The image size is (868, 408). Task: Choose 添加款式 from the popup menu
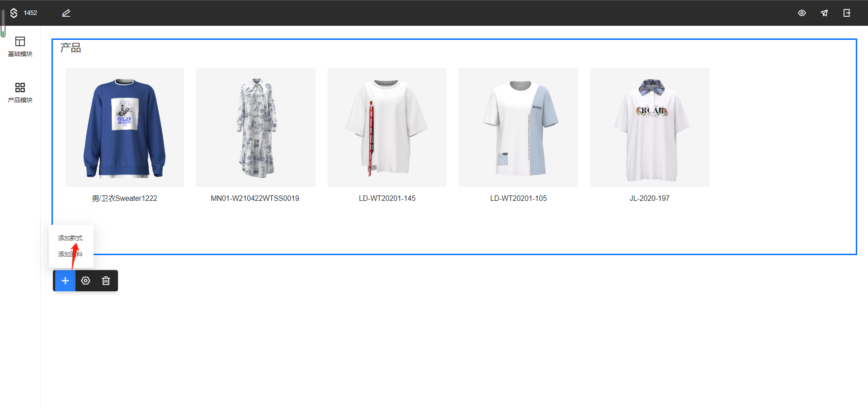(x=70, y=238)
